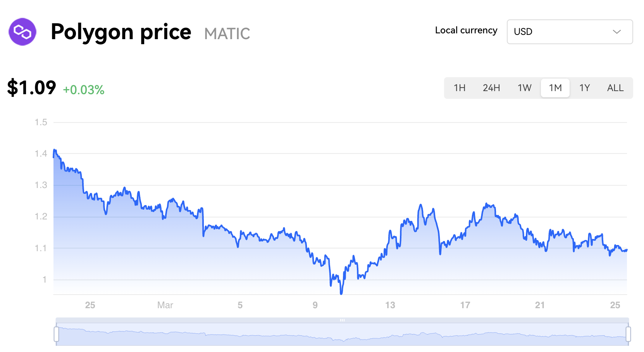Expand the currency dropdown chevron arrow
Viewport: 644px width, 352px height.
[616, 32]
